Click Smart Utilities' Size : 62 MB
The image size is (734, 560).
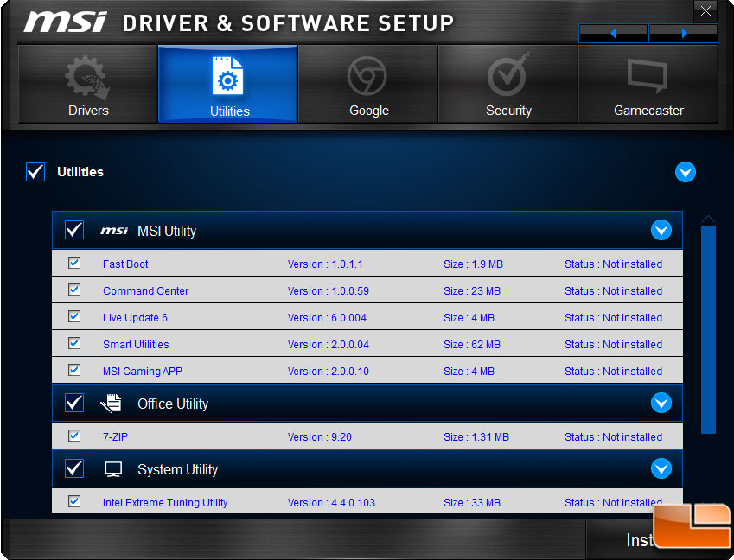click(472, 344)
